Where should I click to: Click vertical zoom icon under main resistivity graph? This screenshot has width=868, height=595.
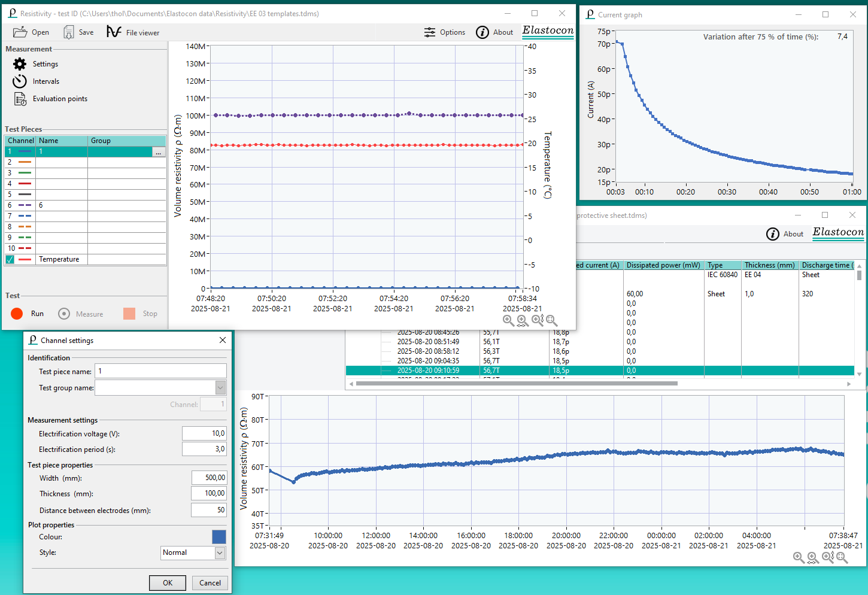(537, 321)
